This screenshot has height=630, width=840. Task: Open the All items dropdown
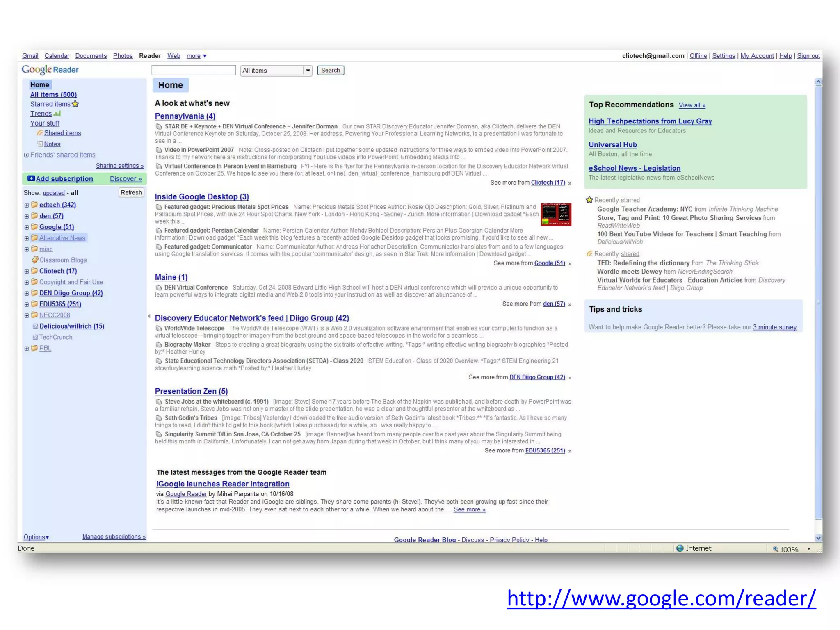tap(308, 71)
